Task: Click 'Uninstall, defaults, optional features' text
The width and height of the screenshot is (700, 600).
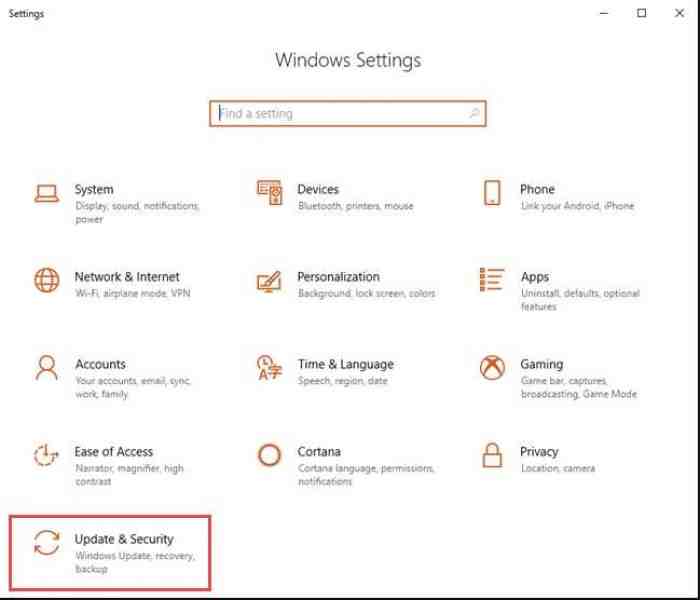Action: [580, 300]
